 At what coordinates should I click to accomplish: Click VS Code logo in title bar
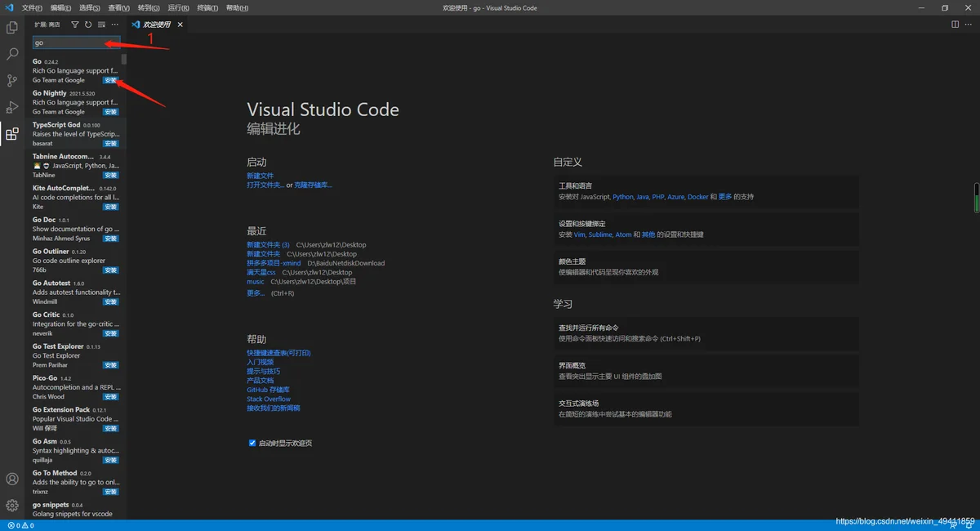coord(9,7)
